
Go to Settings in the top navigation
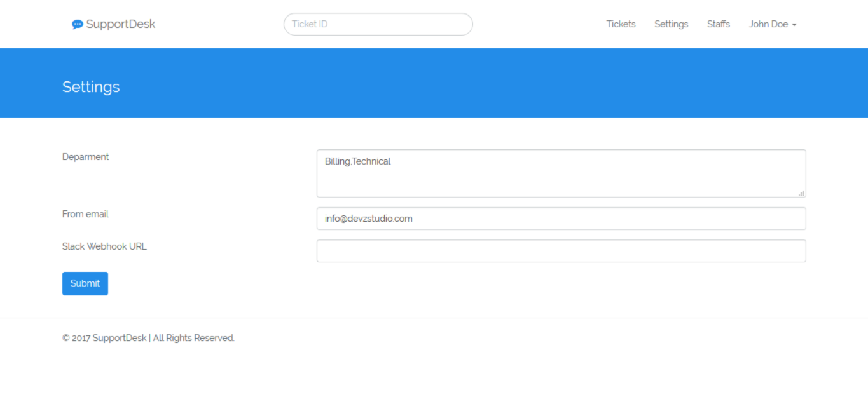click(671, 24)
